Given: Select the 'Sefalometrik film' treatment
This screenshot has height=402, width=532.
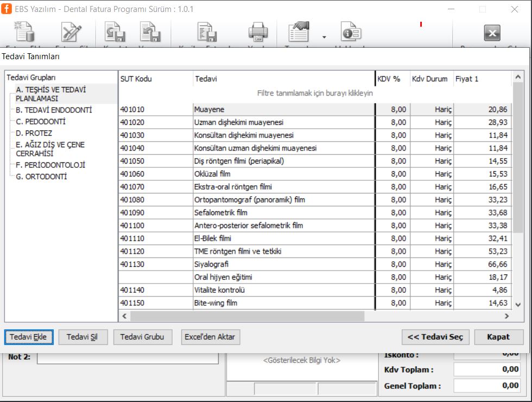Looking at the screenshot, I should pyautogui.click(x=315, y=212).
